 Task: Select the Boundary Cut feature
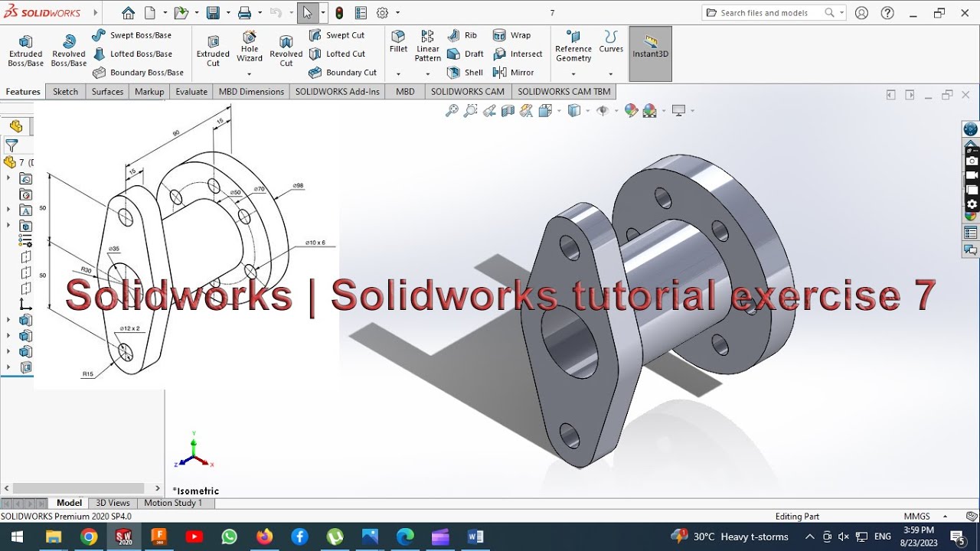click(x=342, y=73)
